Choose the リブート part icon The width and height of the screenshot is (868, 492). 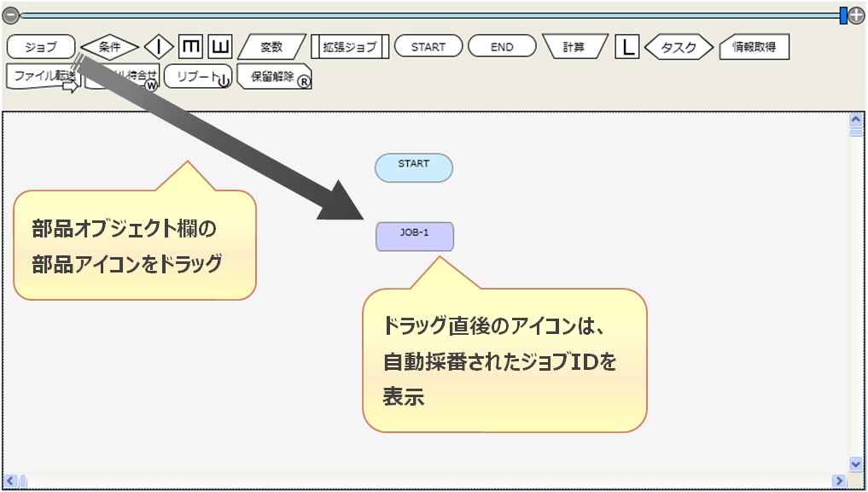click(x=197, y=77)
